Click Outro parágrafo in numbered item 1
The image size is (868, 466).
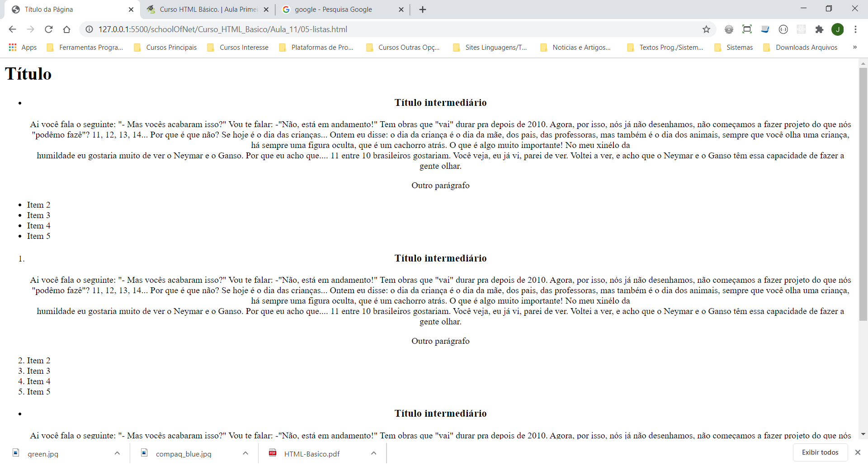[440, 341]
